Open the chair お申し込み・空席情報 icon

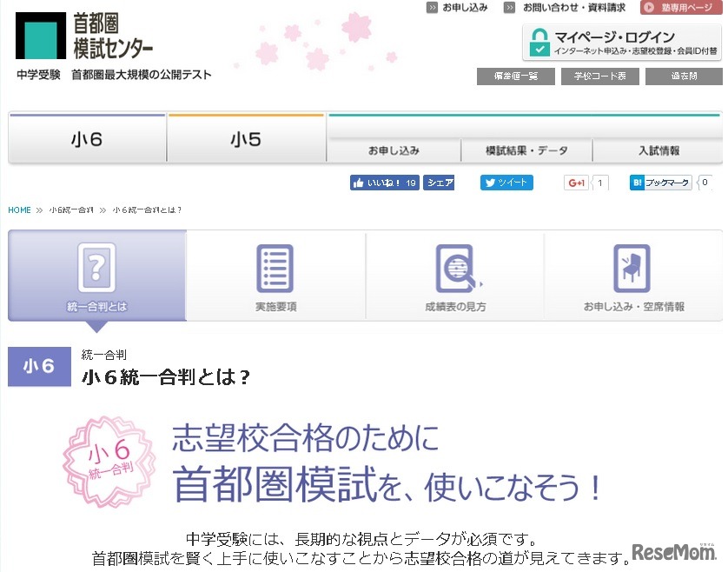point(632,268)
